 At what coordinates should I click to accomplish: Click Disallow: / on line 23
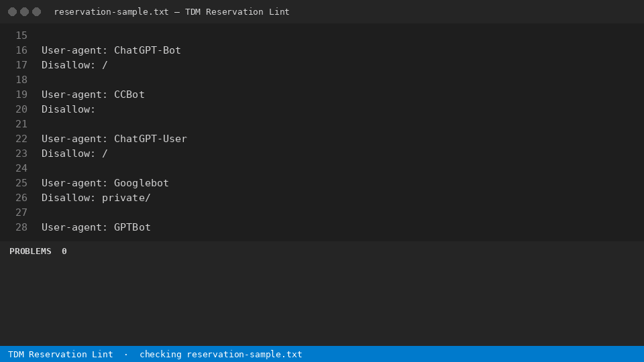tap(74, 154)
